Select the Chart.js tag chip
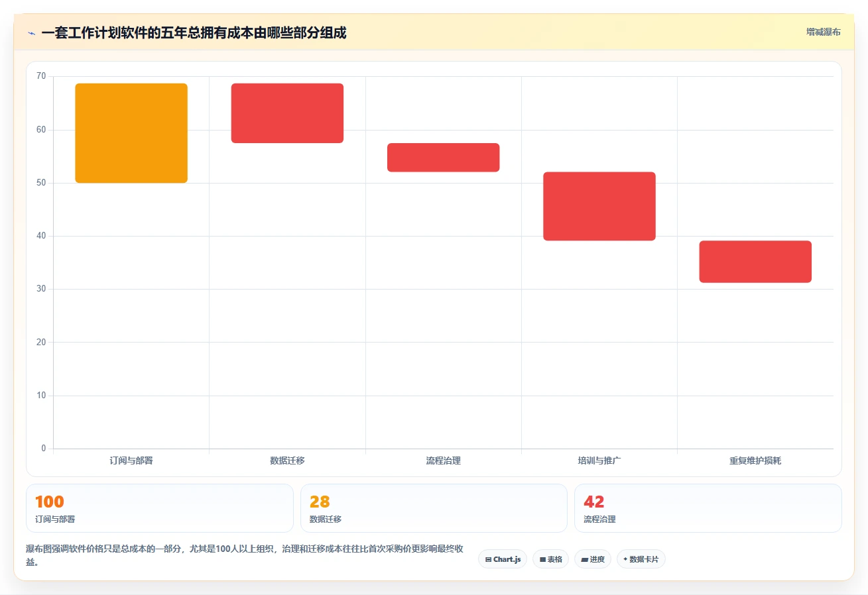The width and height of the screenshot is (868, 595). (x=502, y=559)
